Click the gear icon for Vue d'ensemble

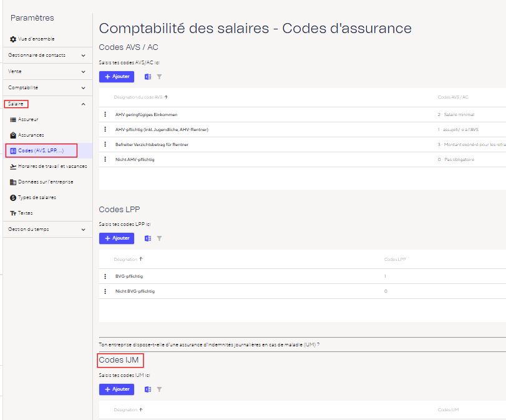point(13,39)
